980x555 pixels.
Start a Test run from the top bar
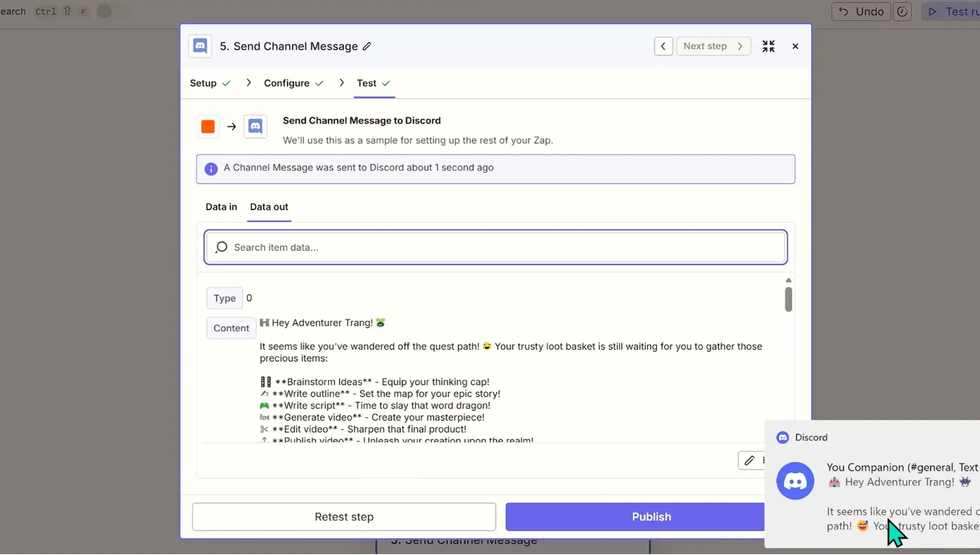951,12
